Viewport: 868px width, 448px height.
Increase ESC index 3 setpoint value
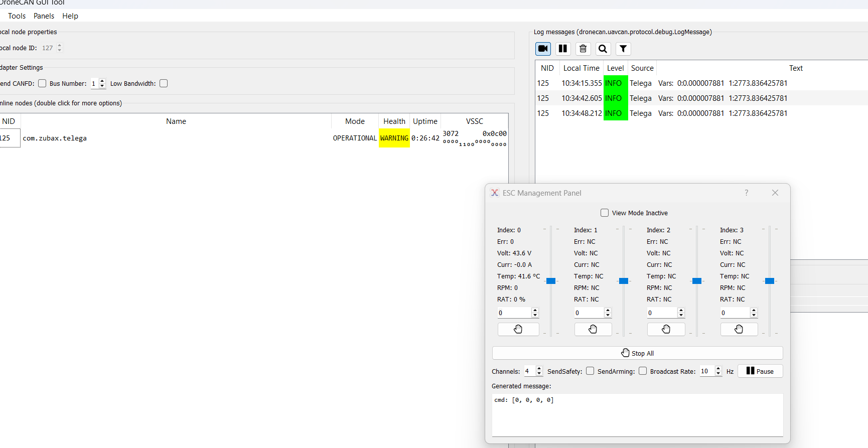pyautogui.click(x=754, y=310)
